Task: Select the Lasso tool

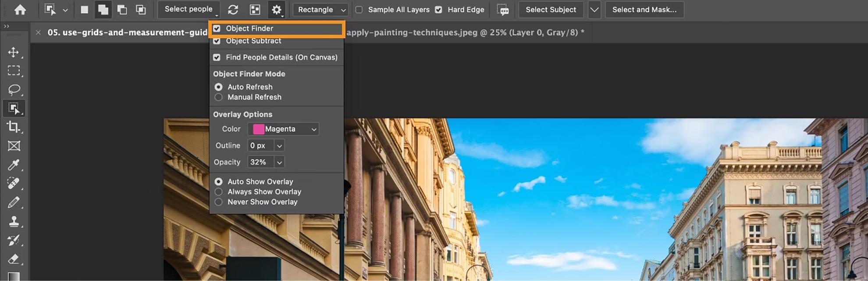Action: click(x=14, y=90)
